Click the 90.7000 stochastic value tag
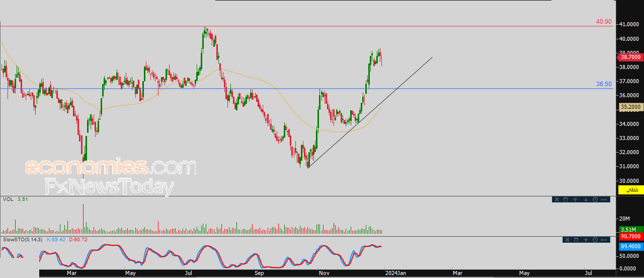644x278 pixels. coord(631,236)
